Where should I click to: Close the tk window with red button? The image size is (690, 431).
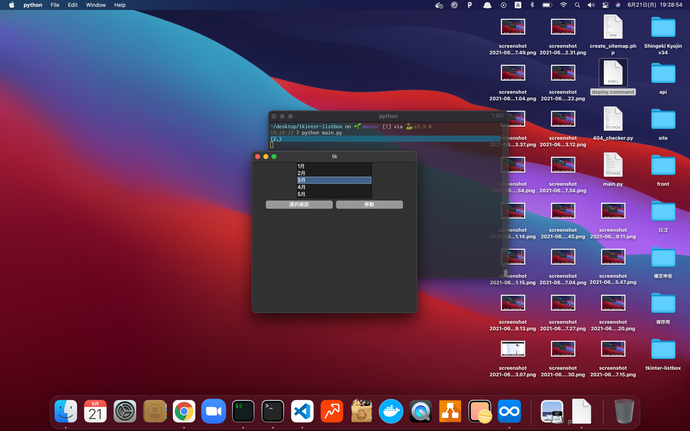tap(258, 157)
